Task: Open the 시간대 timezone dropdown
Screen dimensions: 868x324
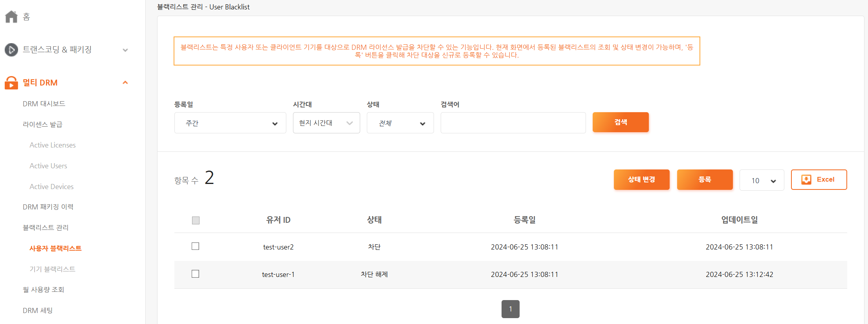Action: pyautogui.click(x=326, y=123)
